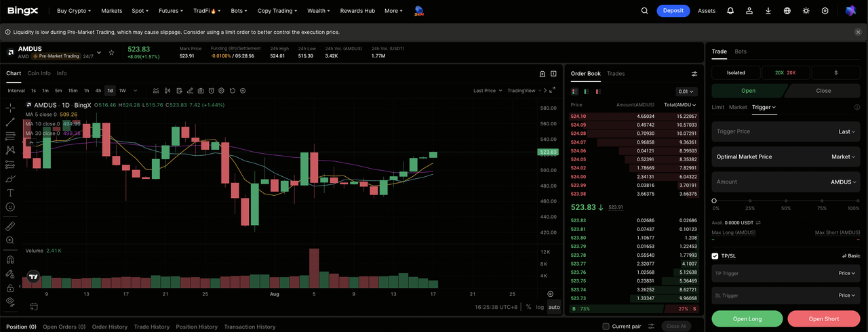Select the crosshair cursor tool
The image size is (868, 332).
10,108
